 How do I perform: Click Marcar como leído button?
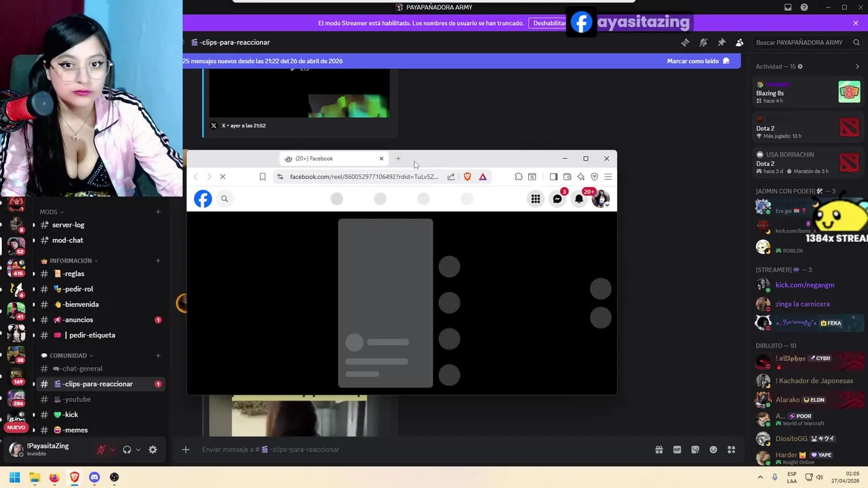pyautogui.click(x=698, y=61)
